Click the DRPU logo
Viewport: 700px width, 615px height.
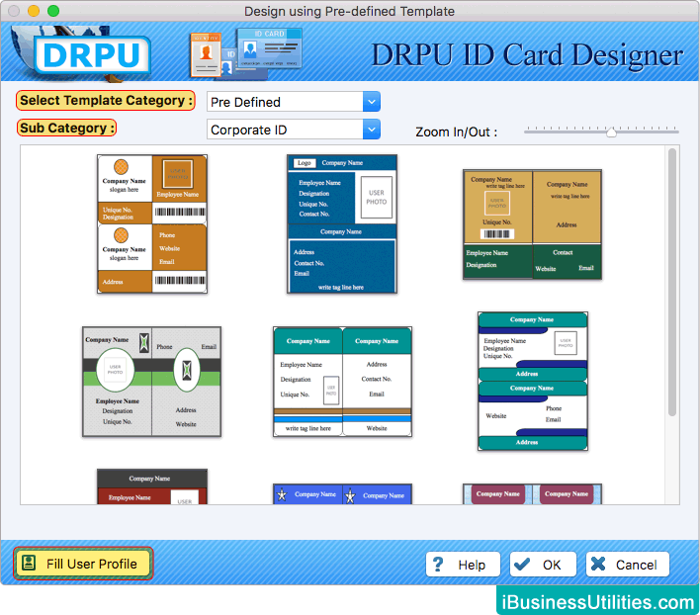click(92, 55)
